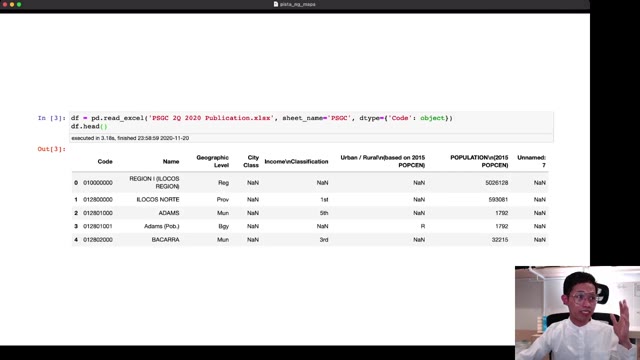Click the name 'REGION I (ILOCOS REGION)'

pos(154,182)
